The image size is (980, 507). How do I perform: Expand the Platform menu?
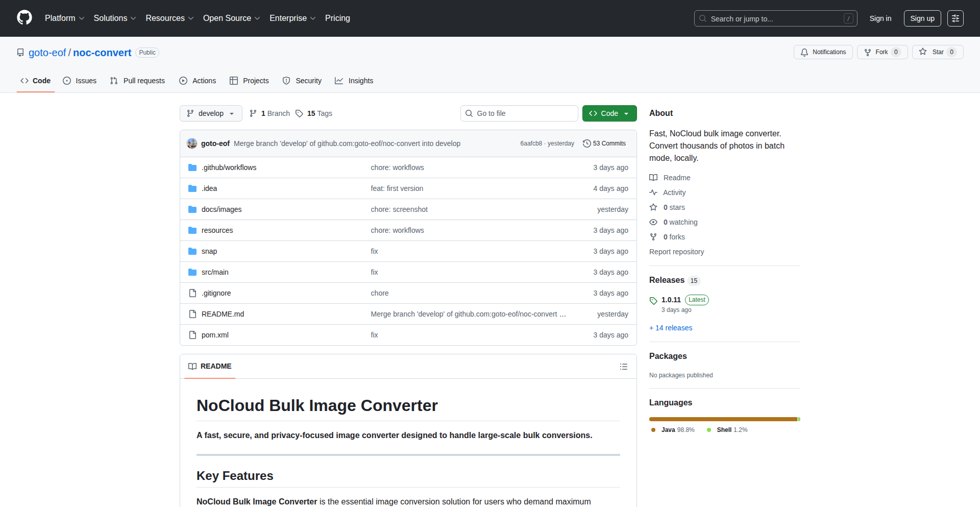click(64, 18)
